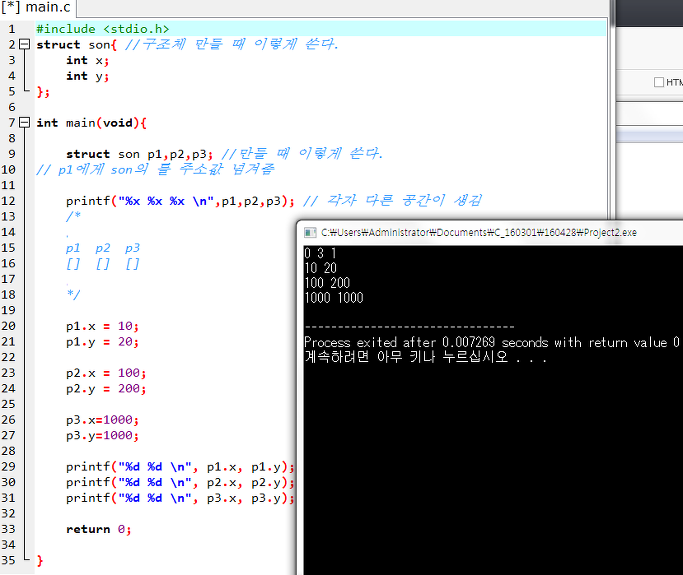683x575 pixels.
Task: Collapse the struct son fold marker
Action: click(25, 44)
